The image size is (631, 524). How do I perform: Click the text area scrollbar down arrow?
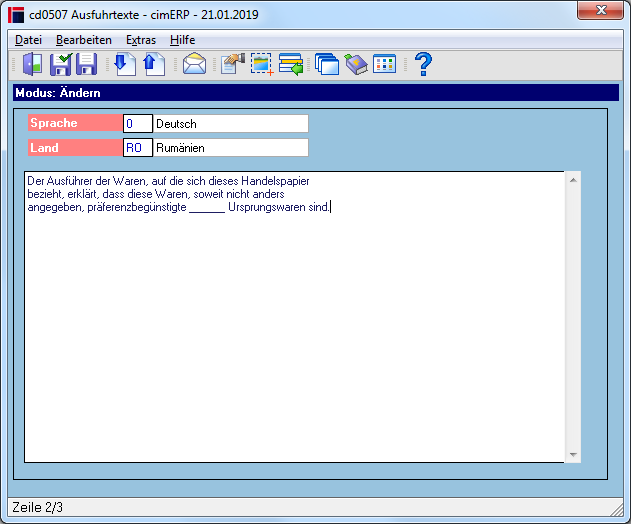click(x=573, y=455)
